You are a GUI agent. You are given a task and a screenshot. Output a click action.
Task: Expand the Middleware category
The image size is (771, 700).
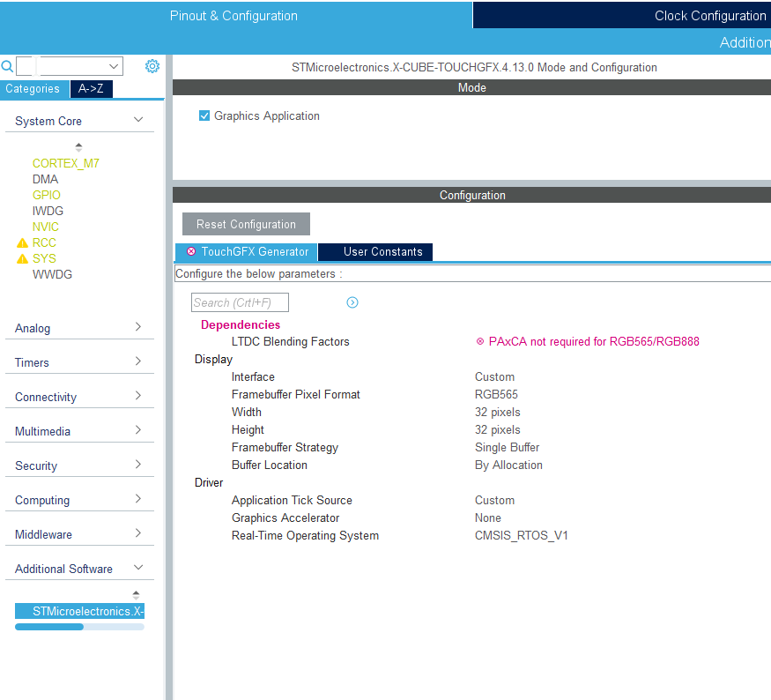(138, 533)
